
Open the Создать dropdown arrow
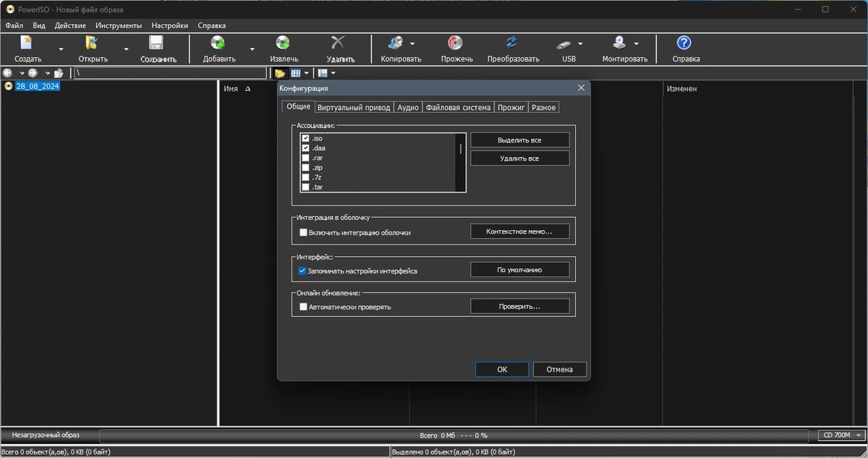click(x=61, y=49)
